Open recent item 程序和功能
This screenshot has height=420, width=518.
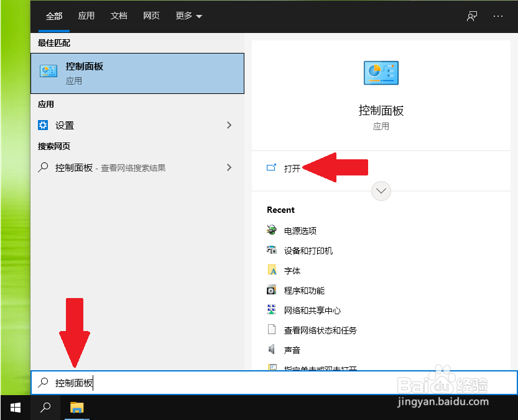coord(304,291)
